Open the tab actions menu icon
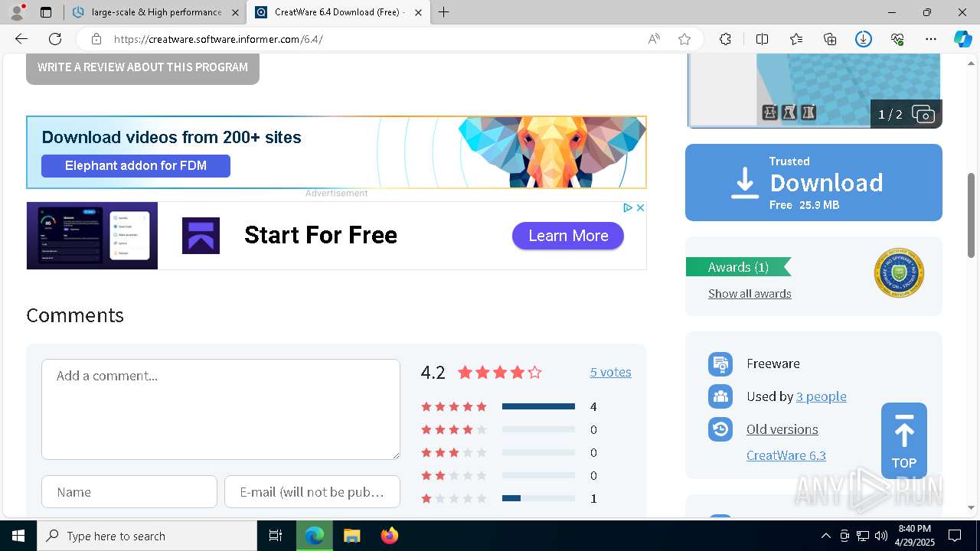 pos(46,12)
